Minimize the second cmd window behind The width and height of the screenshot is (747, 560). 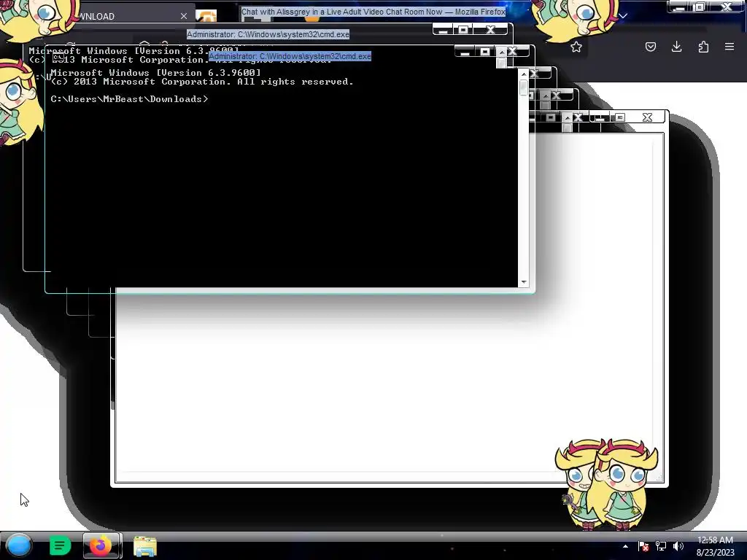(x=443, y=30)
